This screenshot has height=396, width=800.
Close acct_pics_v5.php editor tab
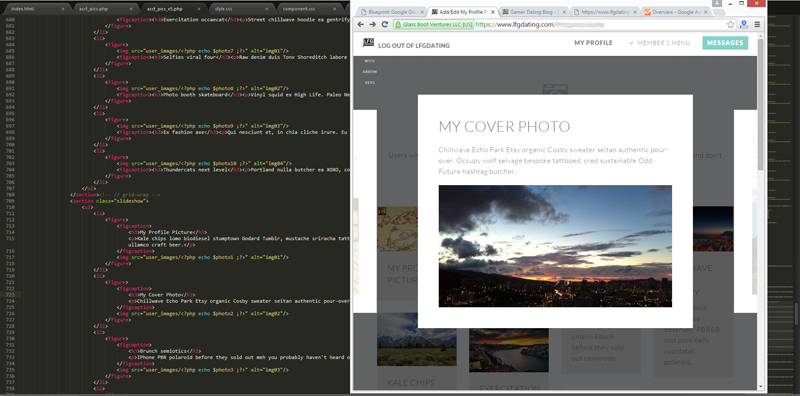[199, 9]
